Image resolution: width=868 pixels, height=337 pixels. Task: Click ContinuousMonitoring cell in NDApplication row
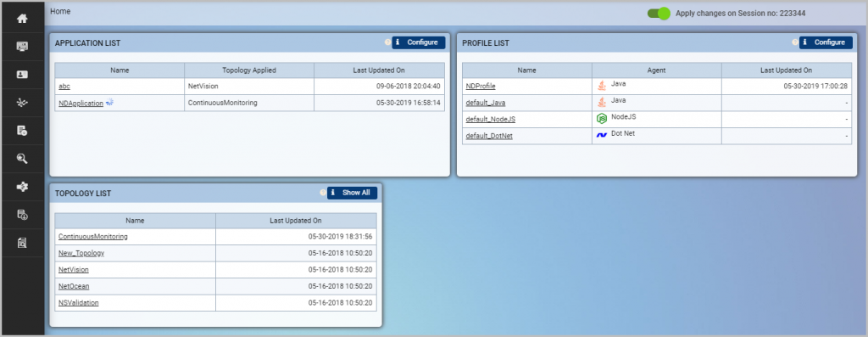coord(249,103)
